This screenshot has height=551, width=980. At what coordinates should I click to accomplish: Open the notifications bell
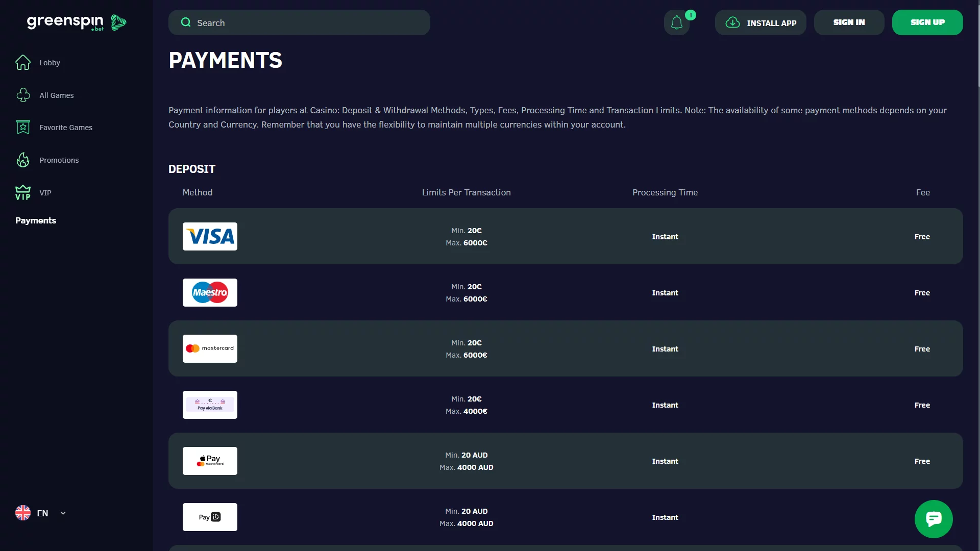pyautogui.click(x=677, y=22)
